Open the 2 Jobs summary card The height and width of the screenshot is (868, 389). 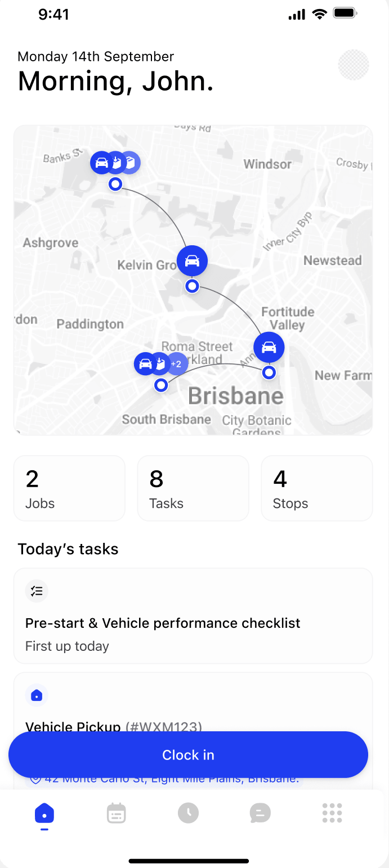click(x=69, y=488)
